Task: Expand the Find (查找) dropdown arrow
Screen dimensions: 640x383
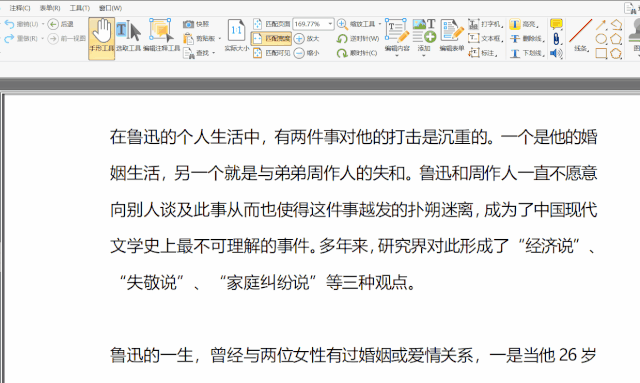Action: point(213,53)
